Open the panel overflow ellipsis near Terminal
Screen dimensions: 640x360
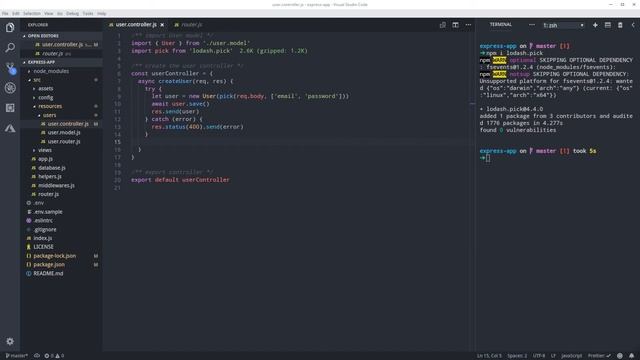tap(531, 25)
